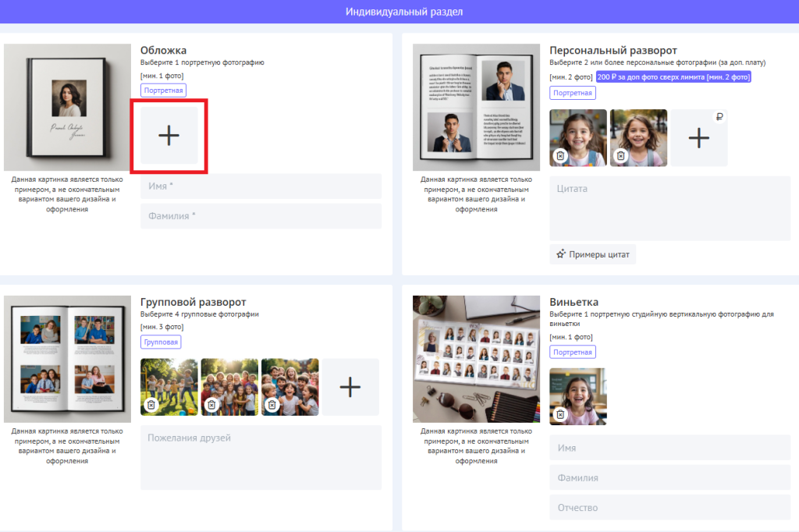Delete the vignette portrait photo
Viewport: 799px width, 532px height.
pos(560,414)
